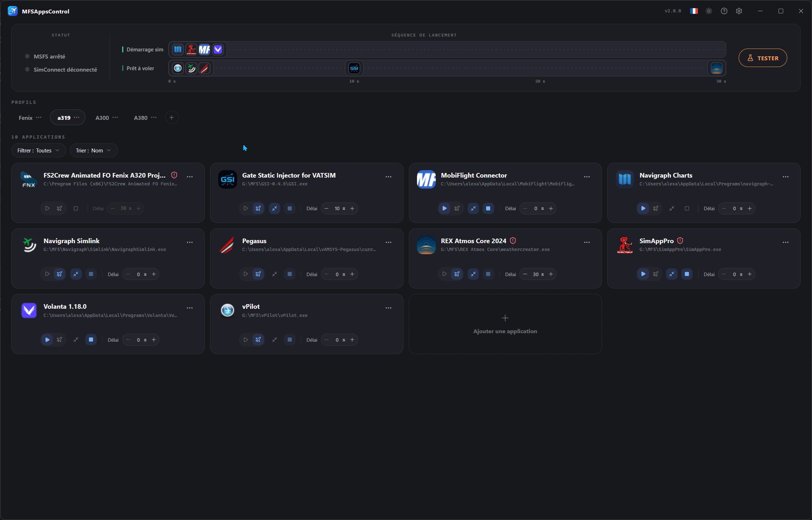Click the TESTER button
Image resolution: width=812 pixels, height=520 pixels.
click(763, 58)
